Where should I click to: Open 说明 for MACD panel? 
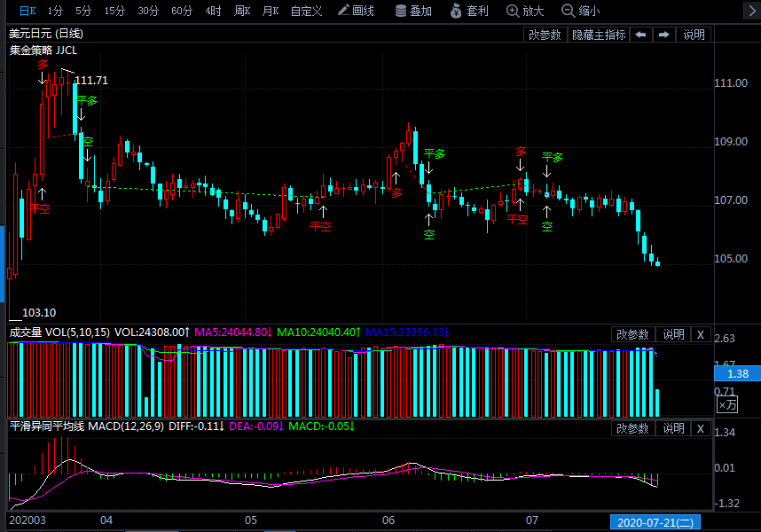click(x=673, y=428)
